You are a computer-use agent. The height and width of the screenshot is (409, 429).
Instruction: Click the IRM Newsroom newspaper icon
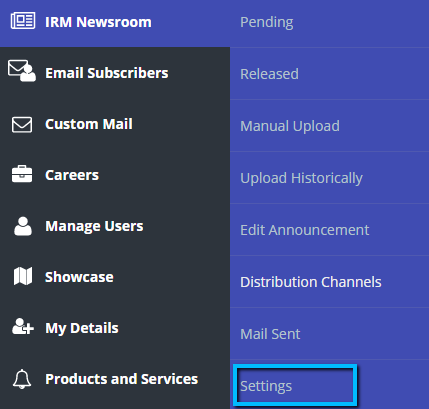(x=23, y=21)
